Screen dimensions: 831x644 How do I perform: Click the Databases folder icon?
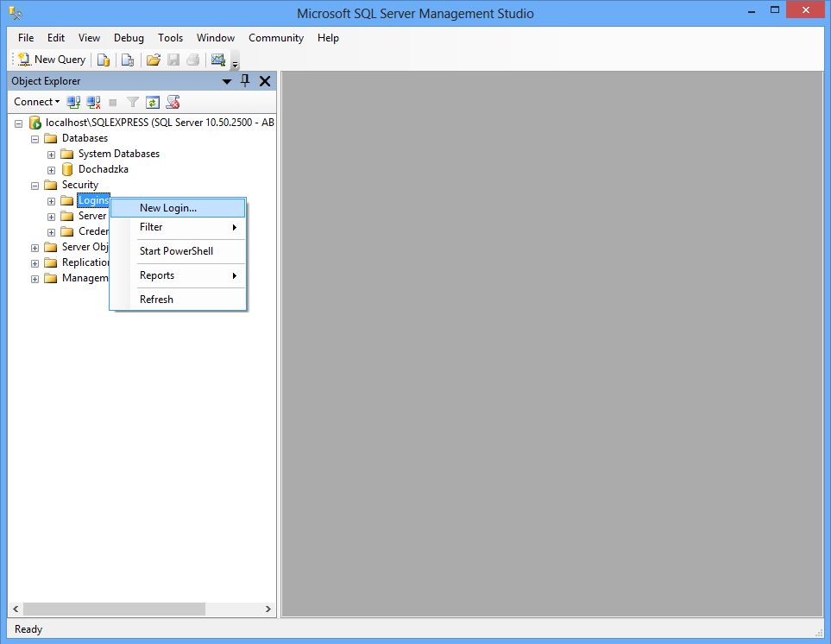point(51,139)
